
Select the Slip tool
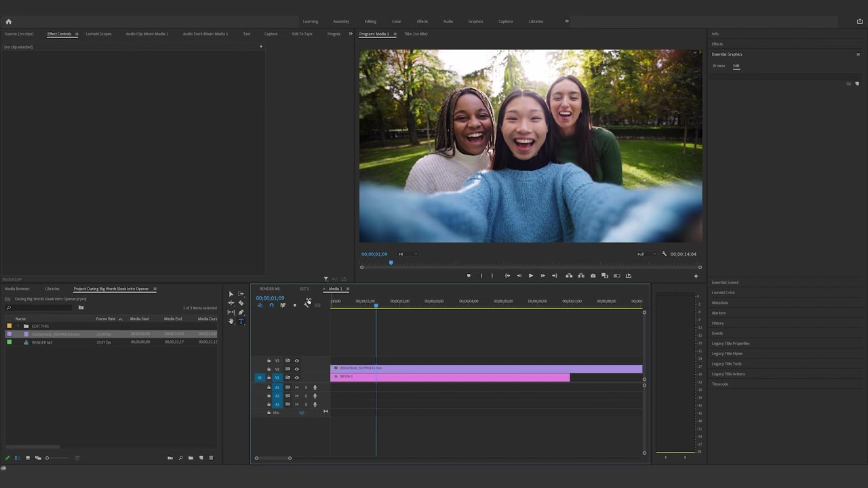(231, 312)
